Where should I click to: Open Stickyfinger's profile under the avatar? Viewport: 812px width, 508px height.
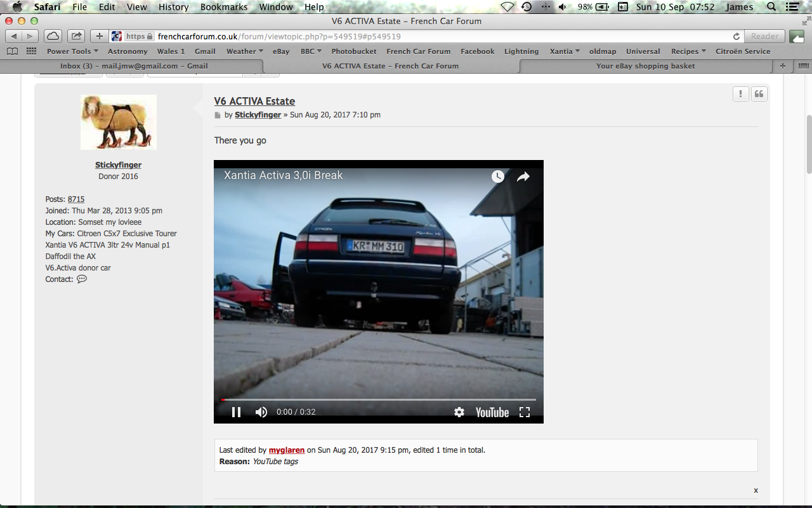pos(118,165)
